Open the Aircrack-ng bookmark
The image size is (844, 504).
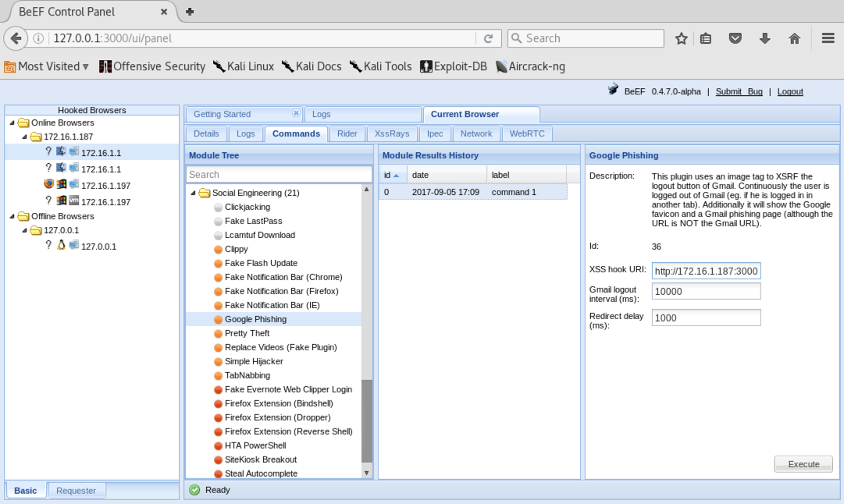pyautogui.click(x=530, y=66)
